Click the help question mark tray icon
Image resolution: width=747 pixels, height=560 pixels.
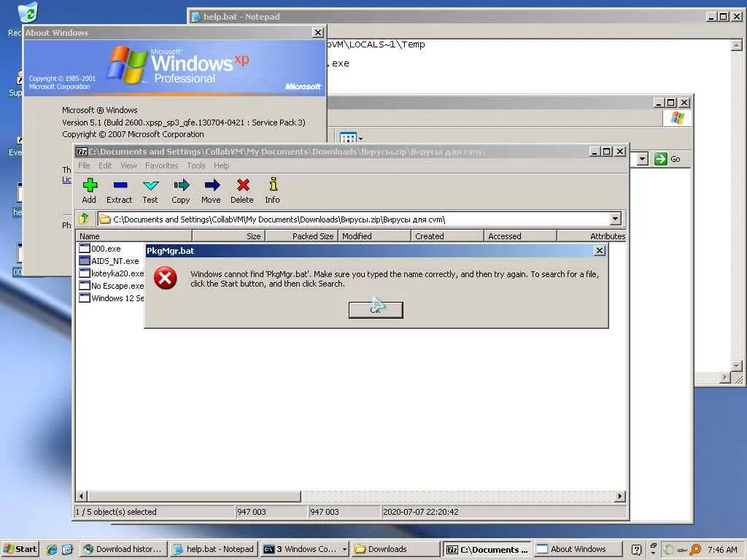[x=636, y=550]
